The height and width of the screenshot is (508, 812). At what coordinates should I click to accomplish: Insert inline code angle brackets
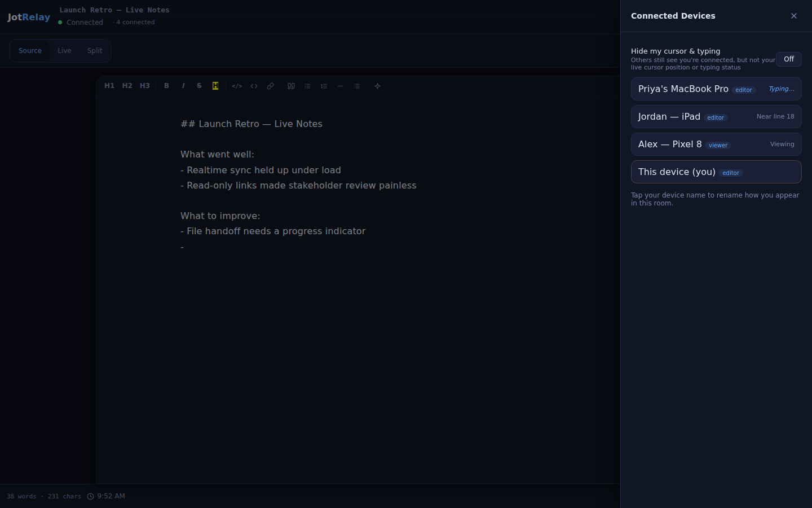pos(254,86)
